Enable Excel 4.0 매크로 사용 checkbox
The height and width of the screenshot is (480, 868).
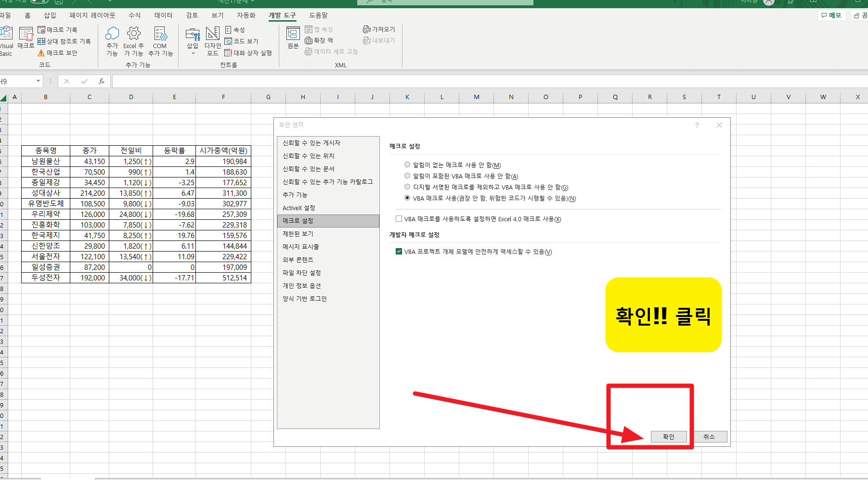click(399, 219)
